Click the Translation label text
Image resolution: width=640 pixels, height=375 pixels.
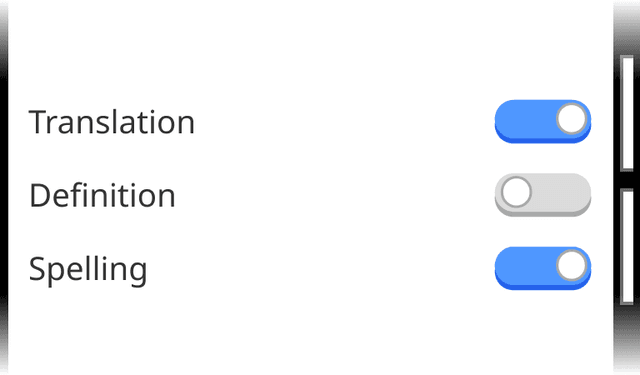(112, 122)
